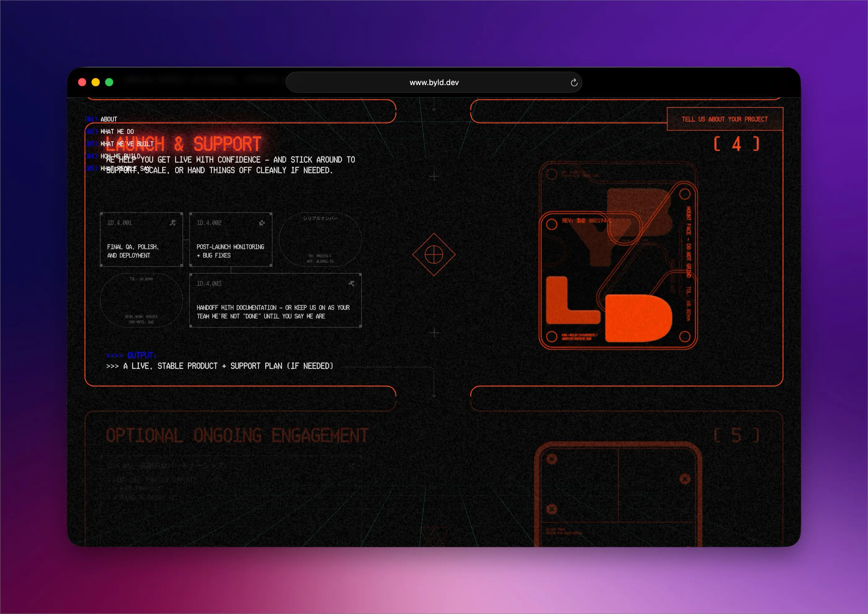
Task: Click the www.byld.dev address field
Action: coord(434,82)
